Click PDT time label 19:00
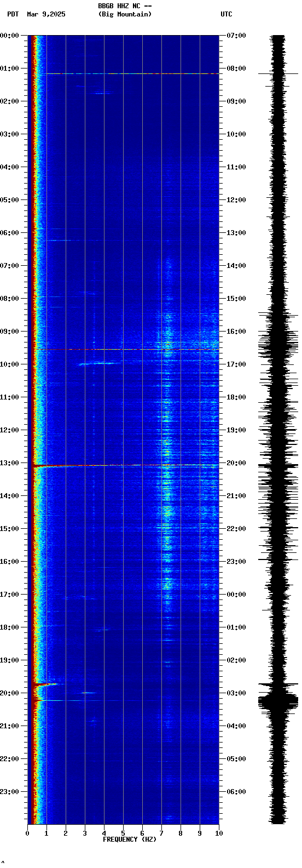Image resolution: width=302 pixels, height=868 pixels. click(x=10, y=660)
